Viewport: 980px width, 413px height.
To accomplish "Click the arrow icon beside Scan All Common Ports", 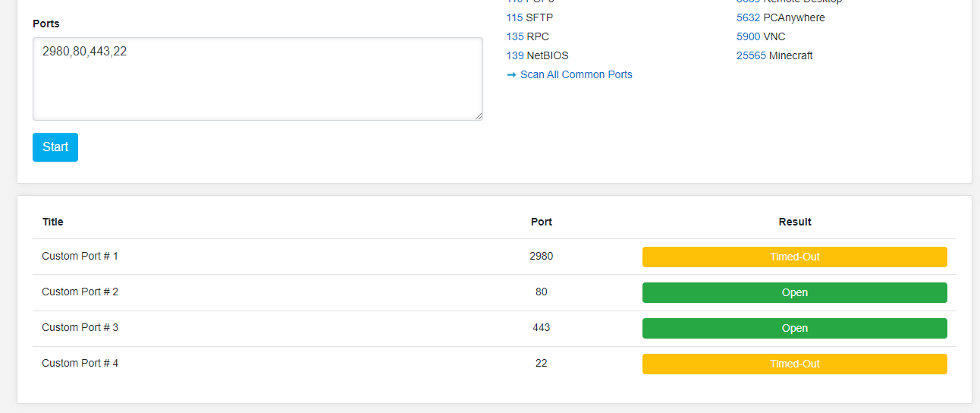I will (511, 74).
